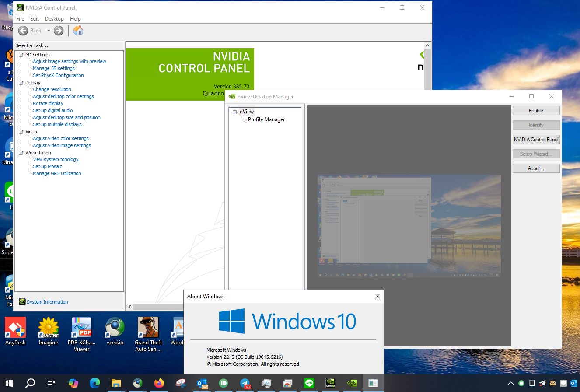580x392 pixels.
Task: Click the LINE icon in the taskbar
Action: tap(309, 383)
